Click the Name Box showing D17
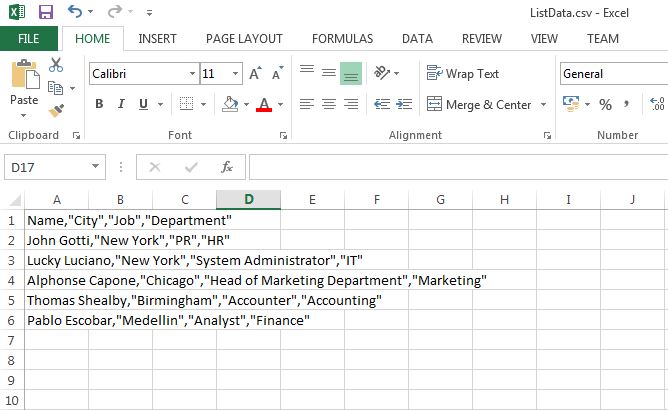 coord(47,167)
